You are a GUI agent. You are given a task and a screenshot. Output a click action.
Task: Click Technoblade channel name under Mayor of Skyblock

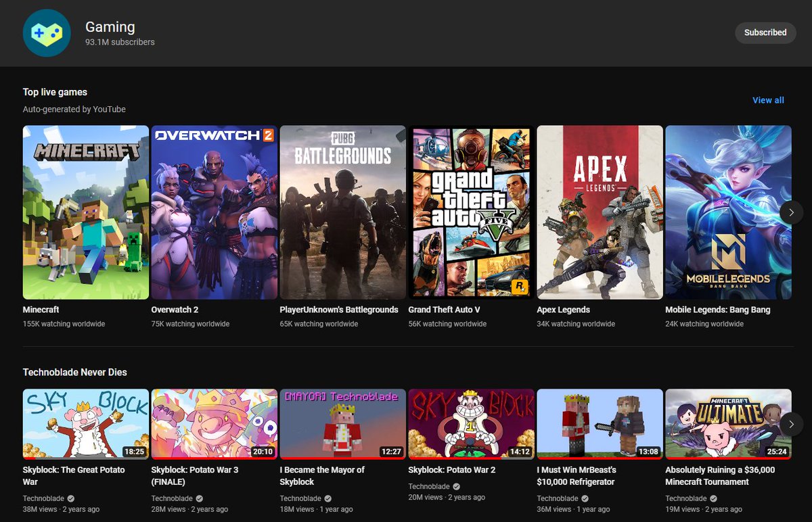(300, 499)
